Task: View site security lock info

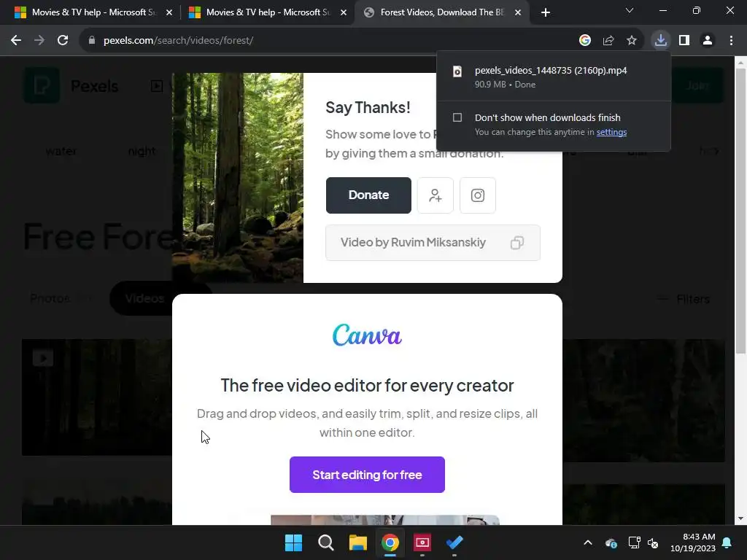Action: click(92, 41)
